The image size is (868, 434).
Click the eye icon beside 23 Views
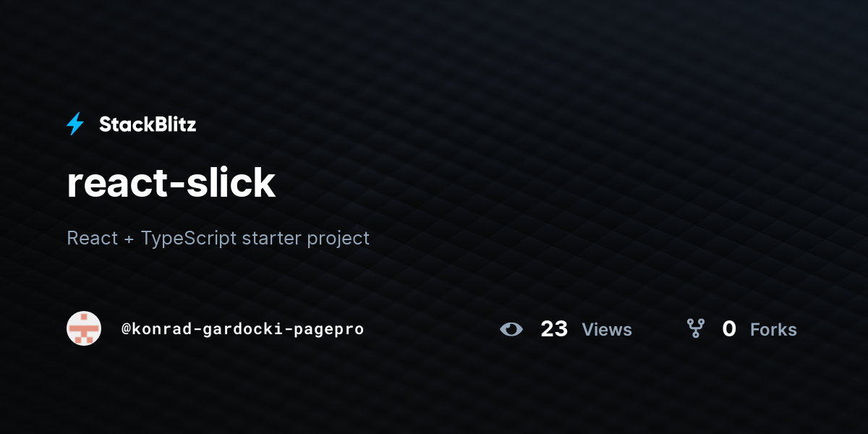(x=511, y=329)
